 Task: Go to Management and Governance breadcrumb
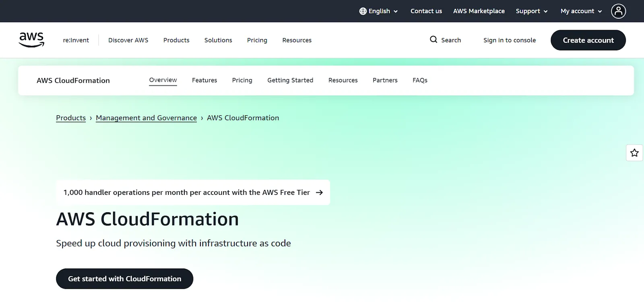(147, 118)
